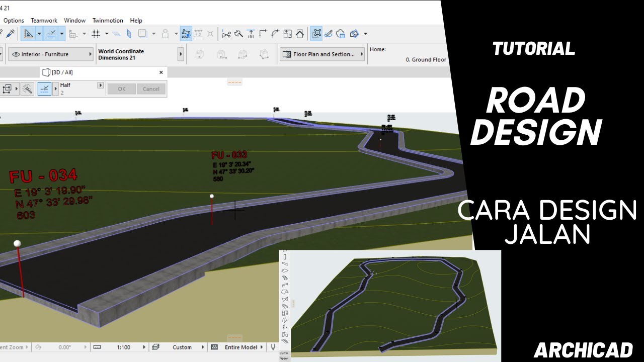Click the adjust to slabs up-arrow icon
The width and height of the screenshot is (644, 362).
[251, 34]
